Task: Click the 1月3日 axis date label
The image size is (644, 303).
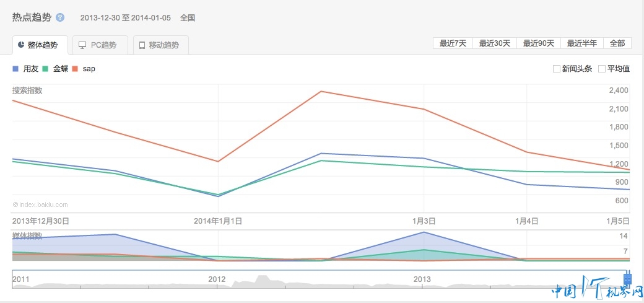Action: 424,221
